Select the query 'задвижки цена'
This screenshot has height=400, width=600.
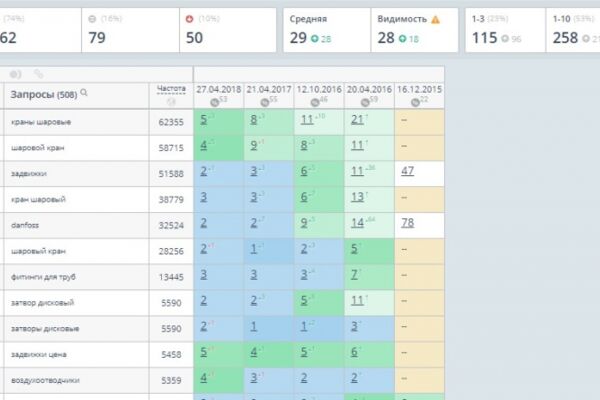(x=38, y=354)
